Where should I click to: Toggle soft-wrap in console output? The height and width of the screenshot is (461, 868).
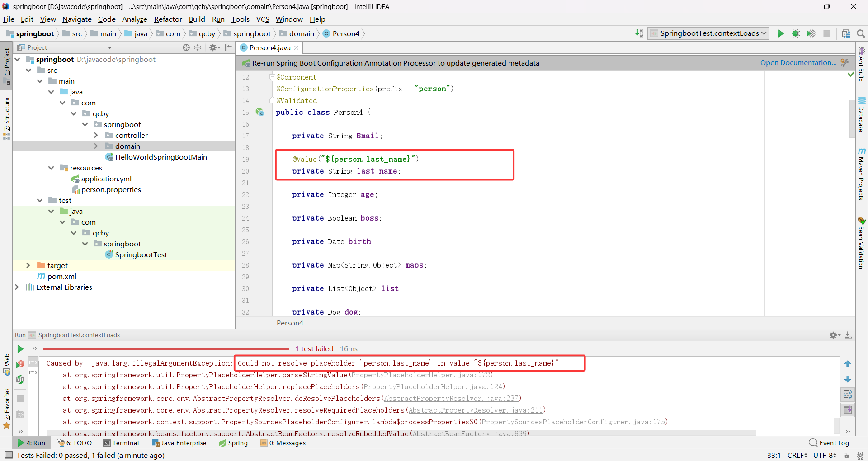click(x=848, y=395)
